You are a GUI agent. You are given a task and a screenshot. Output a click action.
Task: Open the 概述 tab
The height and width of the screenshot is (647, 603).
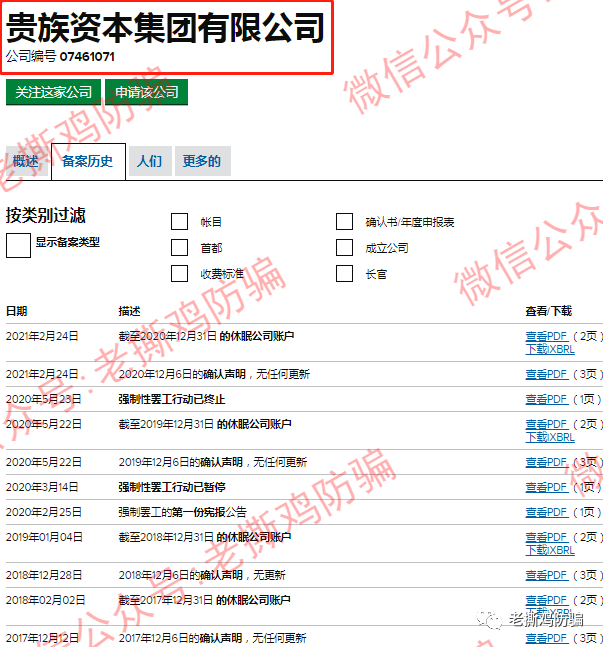coord(26,161)
